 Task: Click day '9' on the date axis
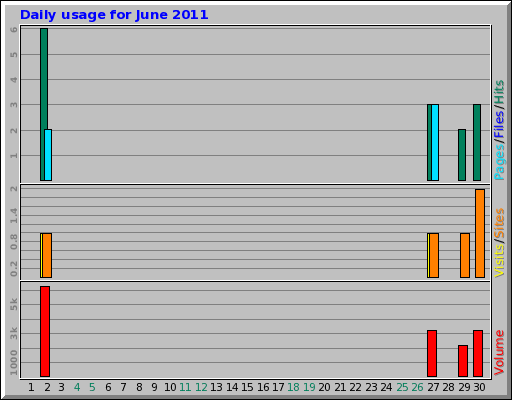[x=154, y=387]
